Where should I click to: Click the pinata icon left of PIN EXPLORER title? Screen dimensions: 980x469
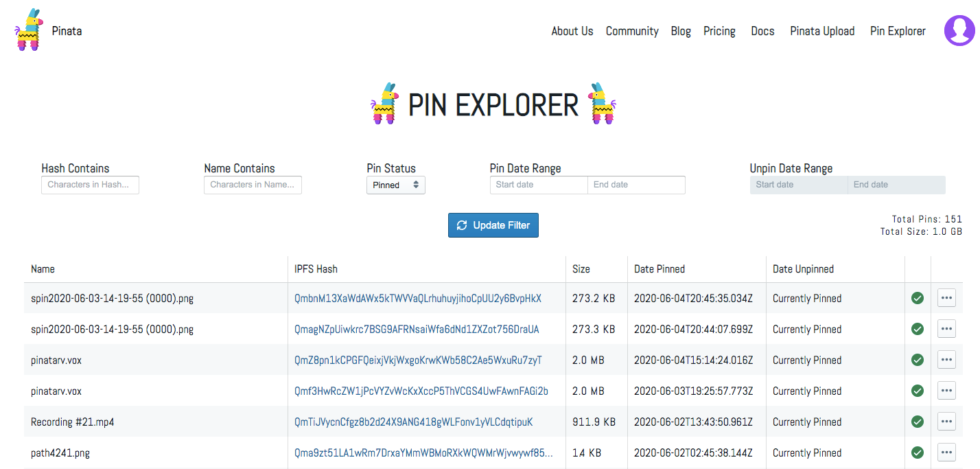[385, 104]
